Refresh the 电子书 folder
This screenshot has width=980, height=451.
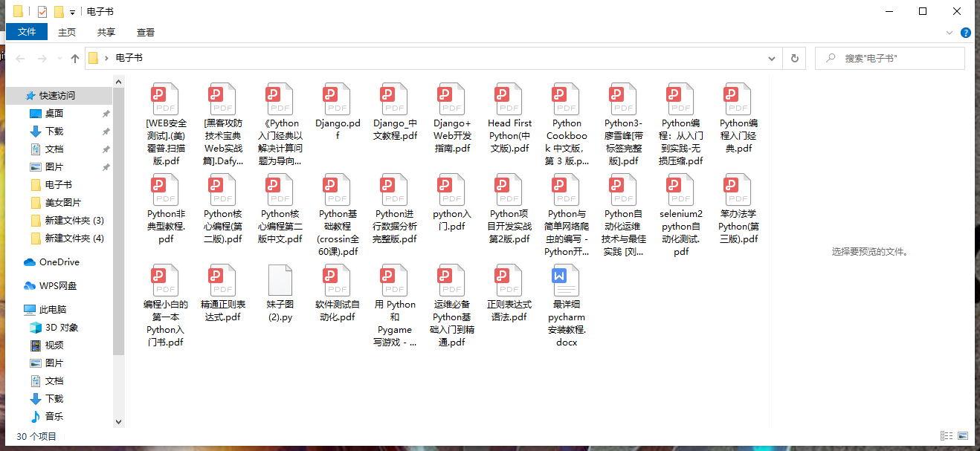[x=794, y=58]
